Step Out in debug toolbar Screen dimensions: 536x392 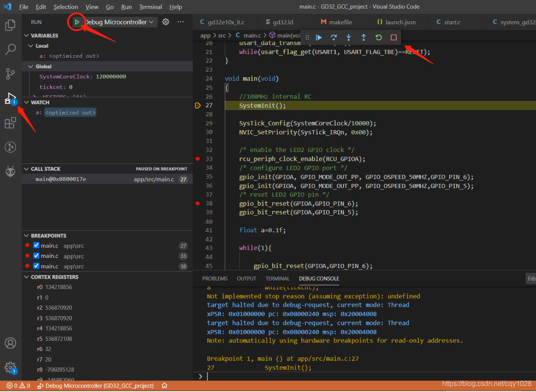364,38
